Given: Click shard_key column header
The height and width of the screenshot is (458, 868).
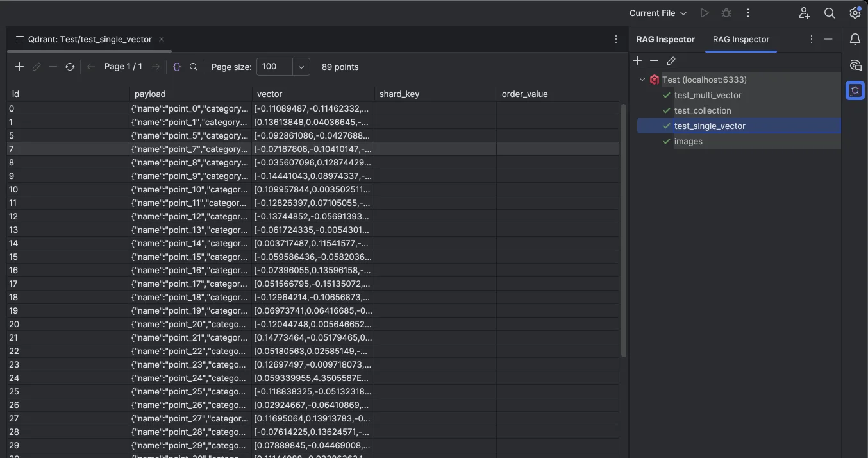Looking at the screenshot, I should click(x=435, y=94).
